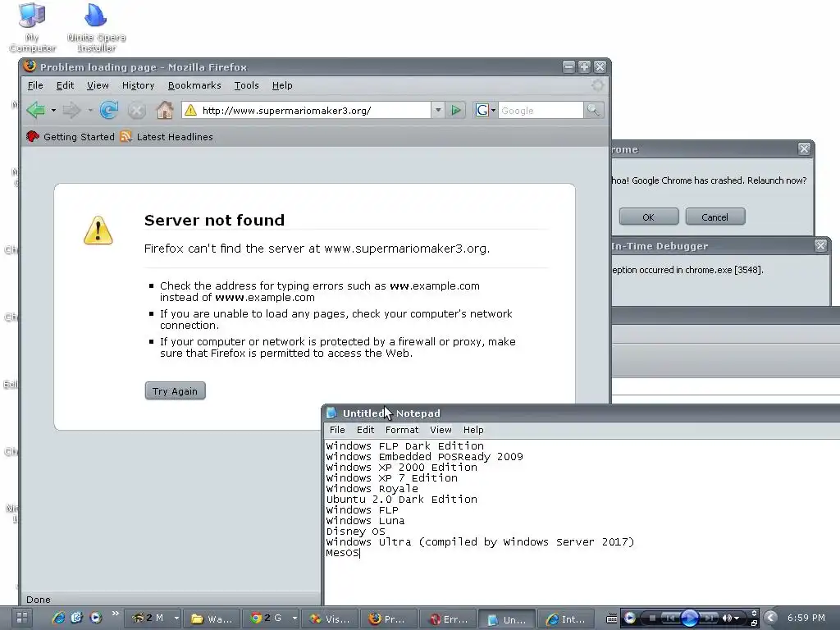Viewport: 840px width, 630px height.
Task: Open My Computer desktop icon
Action: 32,27
